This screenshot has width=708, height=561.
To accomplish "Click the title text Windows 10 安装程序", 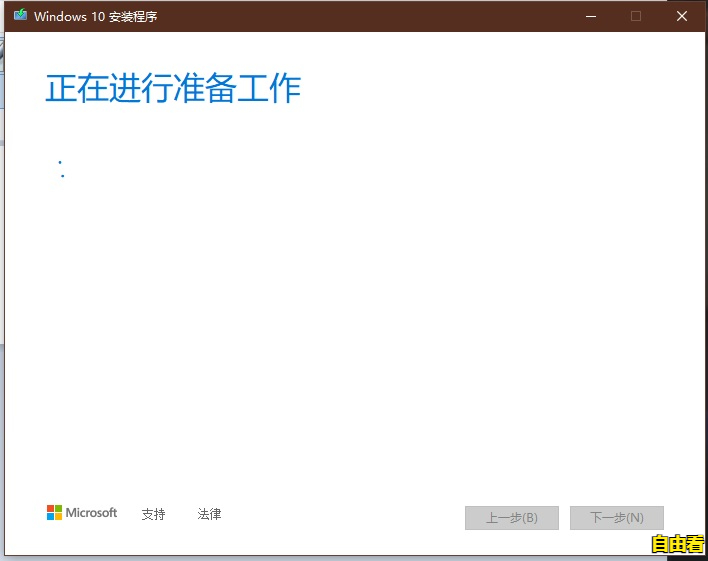I will tap(96, 17).
